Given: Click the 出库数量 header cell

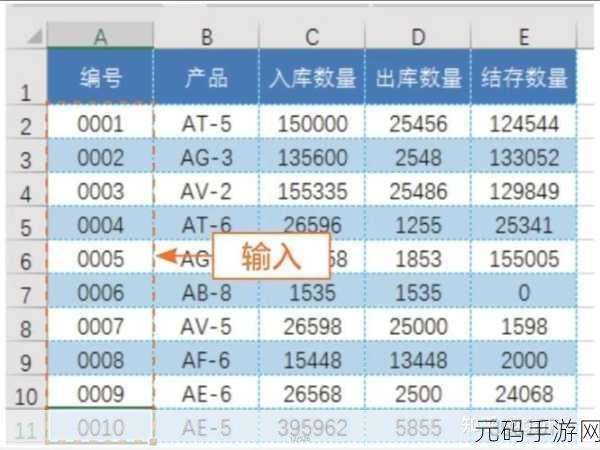Looking at the screenshot, I should 418,77.
